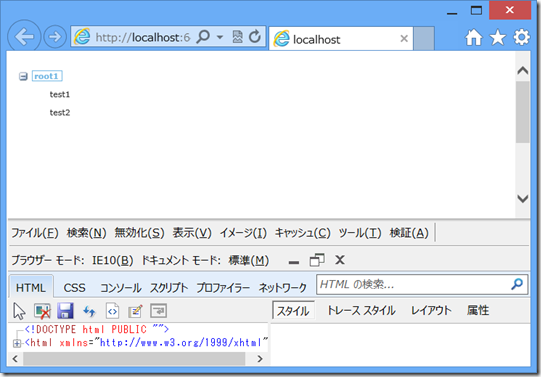Open the トレース スタイル pane tab
541x377 pixels.
pyautogui.click(x=361, y=310)
